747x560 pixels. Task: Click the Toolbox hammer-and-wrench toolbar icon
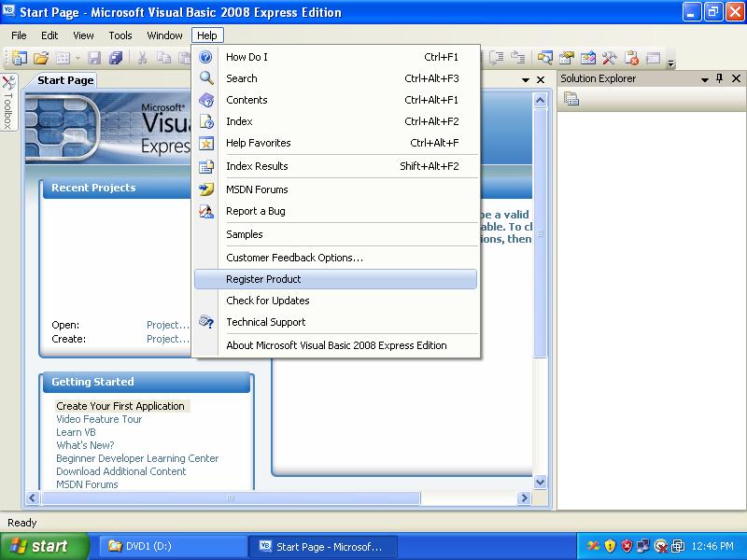point(610,58)
